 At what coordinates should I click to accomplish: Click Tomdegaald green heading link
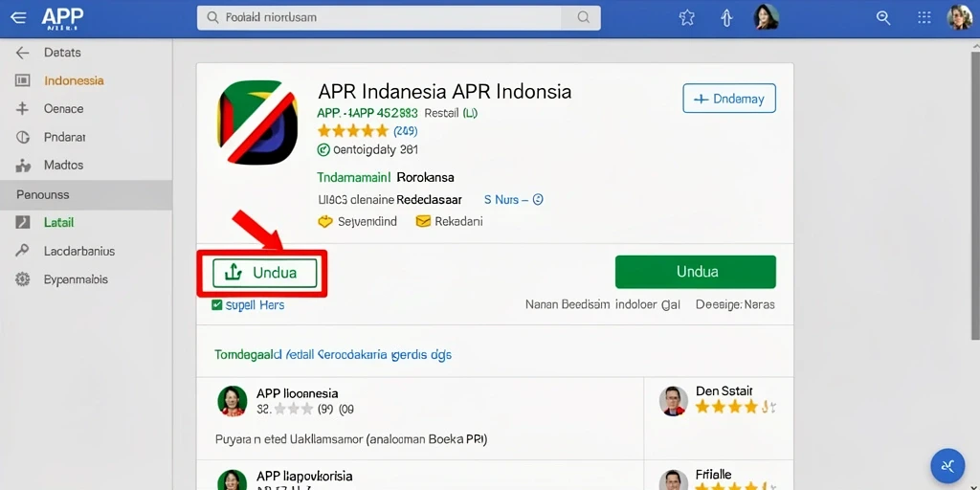pos(332,355)
